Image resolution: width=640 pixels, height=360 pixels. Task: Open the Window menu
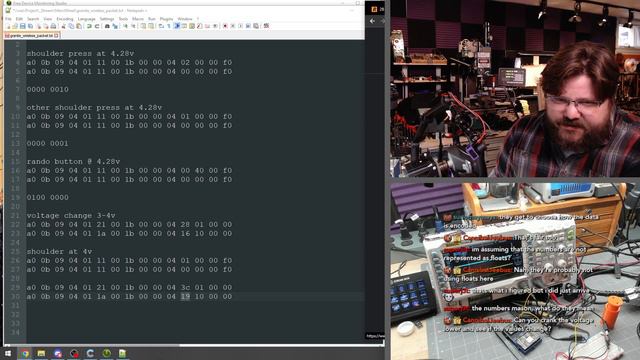[185, 19]
